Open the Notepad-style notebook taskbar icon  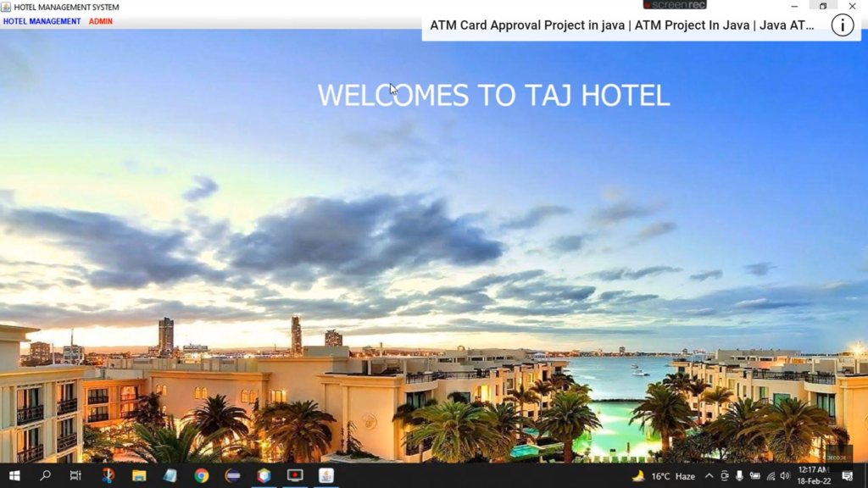click(170, 476)
